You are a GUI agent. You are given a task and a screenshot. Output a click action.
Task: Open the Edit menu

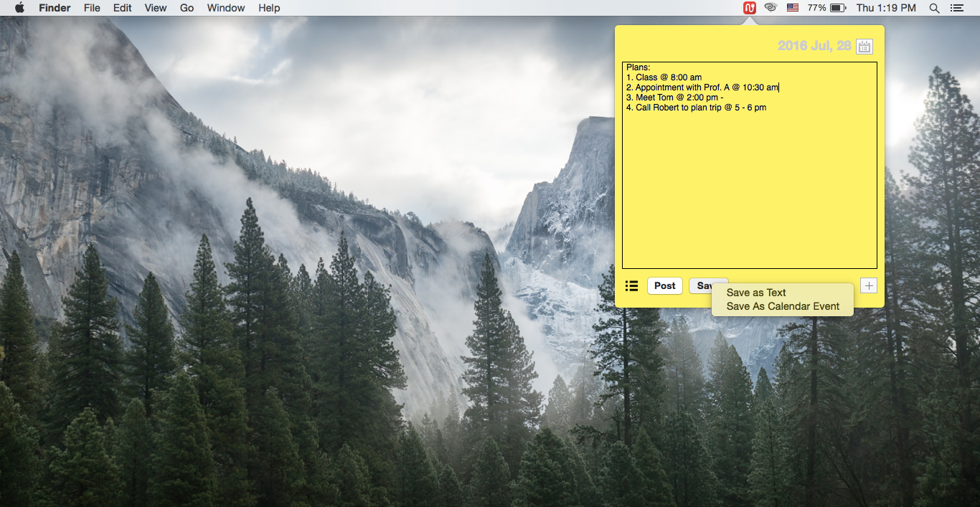pyautogui.click(x=123, y=8)
